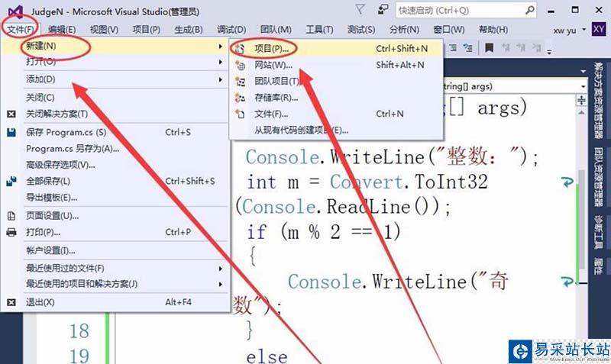Screen dimensions: 611x364
Task: Open the toolbar overflow options arrow
Action: click(x=549, y=51)
